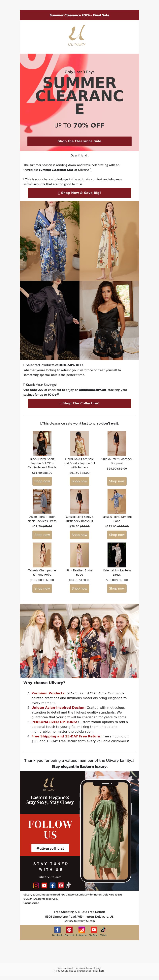
Task: Open the Facebook icon in tan footer
Action: coord(58,929)
